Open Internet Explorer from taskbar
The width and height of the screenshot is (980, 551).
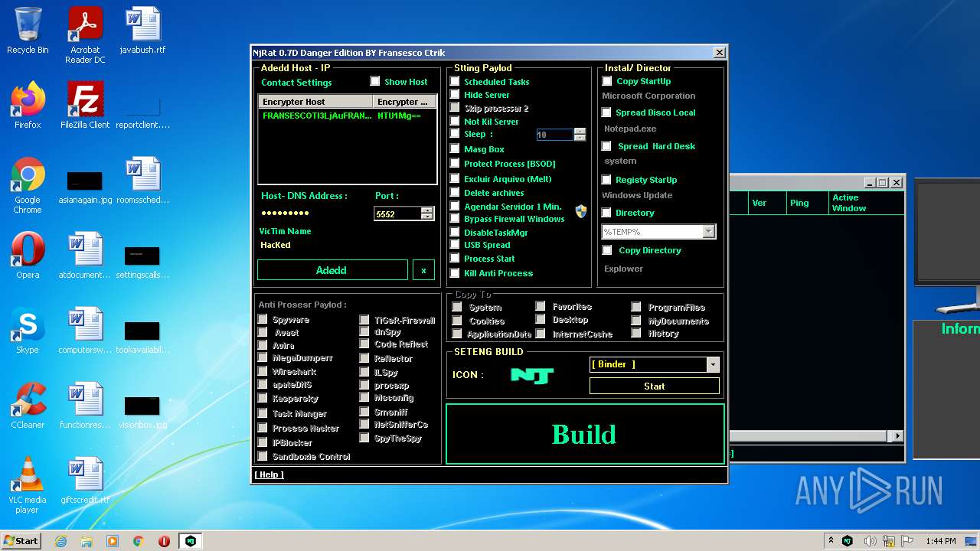(x=61, y=541)
